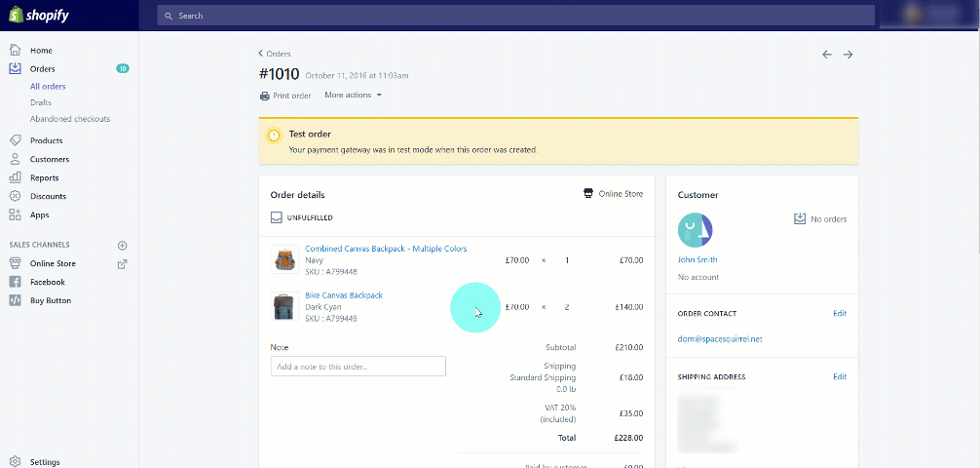Click the shipping cost £18.00
980x468 pixels.
[631, 378]
